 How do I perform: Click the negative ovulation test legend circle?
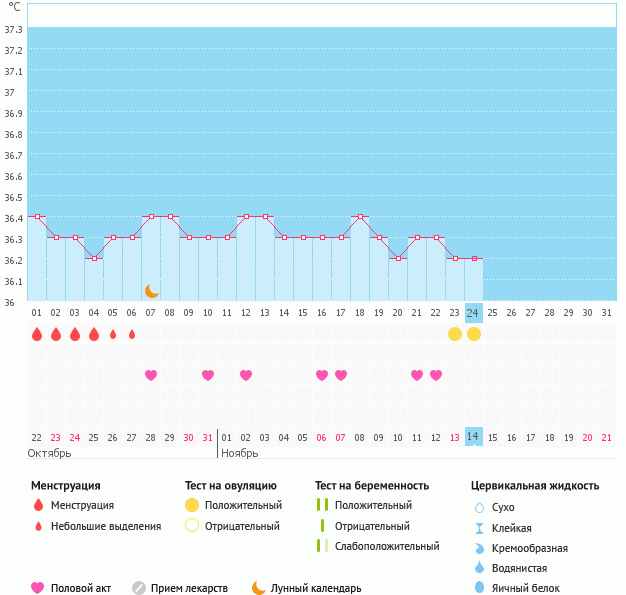coord(192,526)
